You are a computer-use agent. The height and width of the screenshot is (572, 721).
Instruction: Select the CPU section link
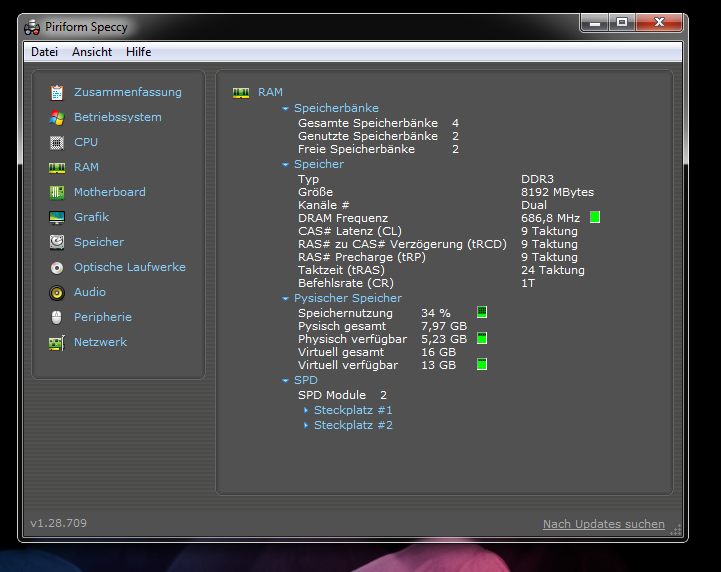tap(86, 142)
